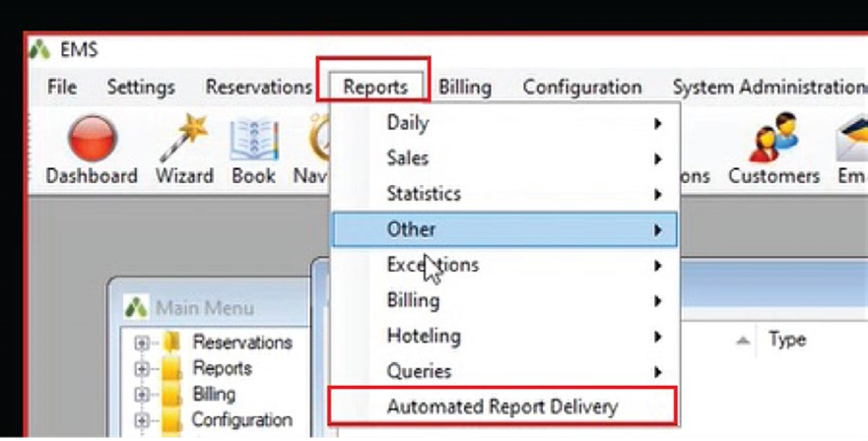Viewport: 868px width, 441px height.
Task: Expand the Sales reports submenu
Action: click(504, 158)
